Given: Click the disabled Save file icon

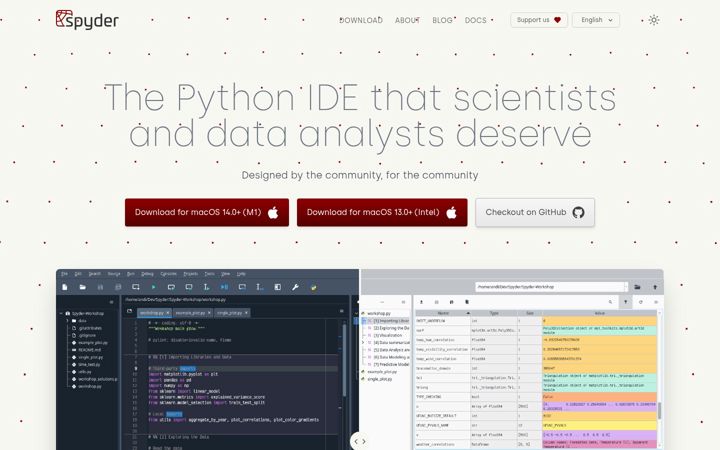Looking at the screenshot, I should pos(100,287).
